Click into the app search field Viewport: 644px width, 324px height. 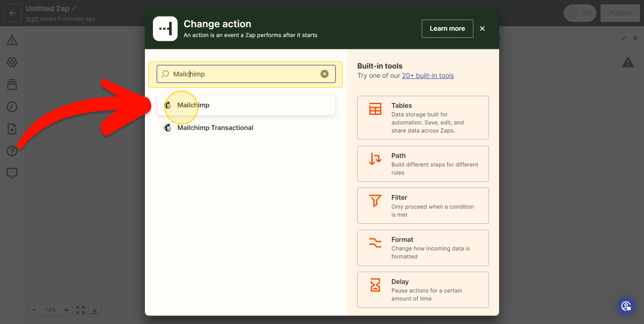(x=246, y=74)
